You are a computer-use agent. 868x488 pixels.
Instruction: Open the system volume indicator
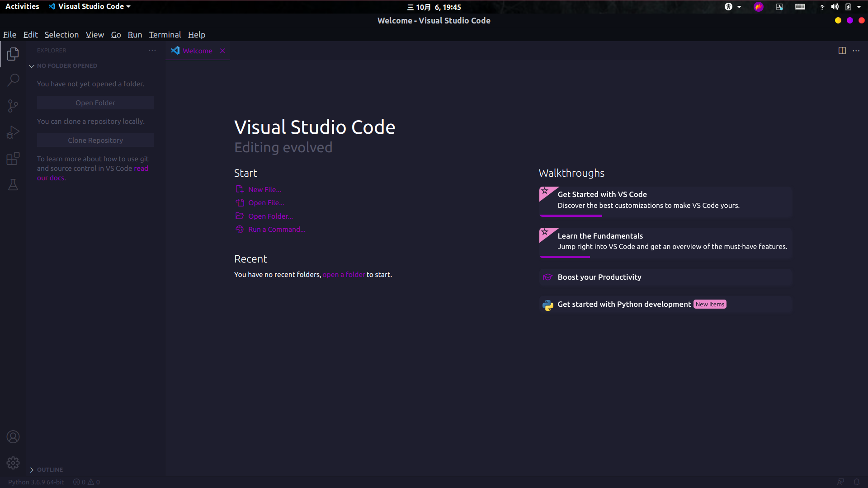click(835, 7)
